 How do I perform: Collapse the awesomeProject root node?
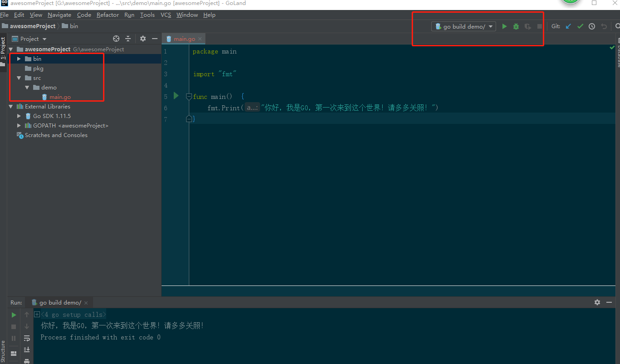coord(10,49)
